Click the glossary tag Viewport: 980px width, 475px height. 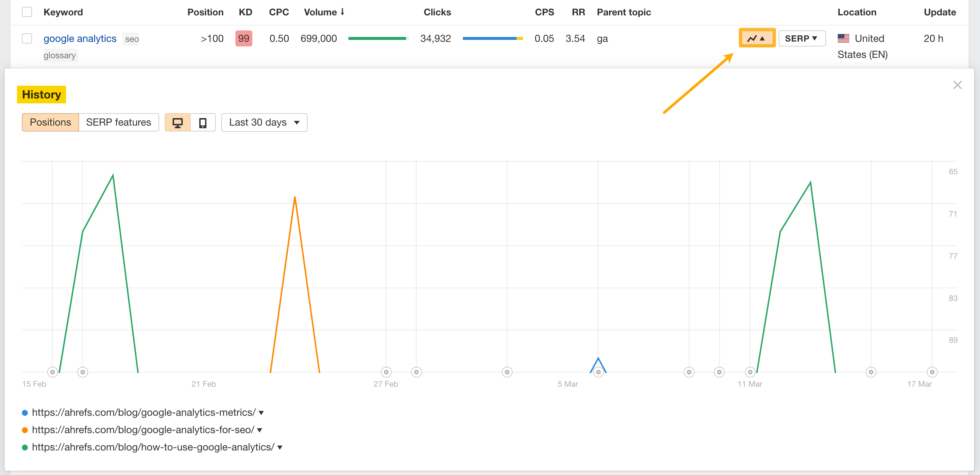pyautogui.click(x=60, y=56)
